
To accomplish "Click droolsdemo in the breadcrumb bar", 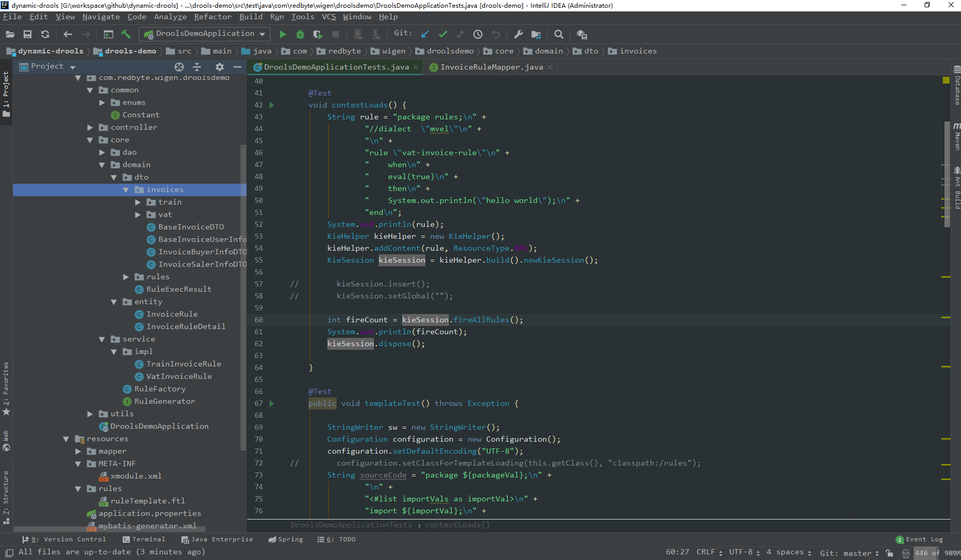I will click(450, 51).
